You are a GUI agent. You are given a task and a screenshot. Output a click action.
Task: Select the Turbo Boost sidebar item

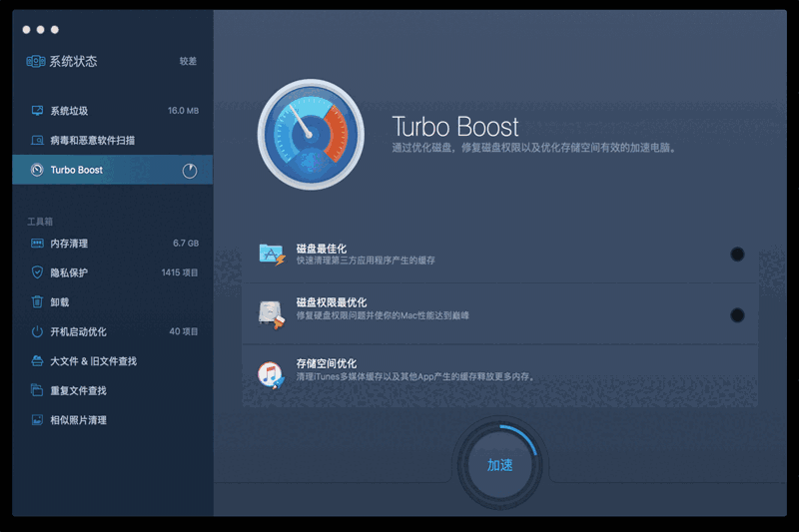point(112,170)
